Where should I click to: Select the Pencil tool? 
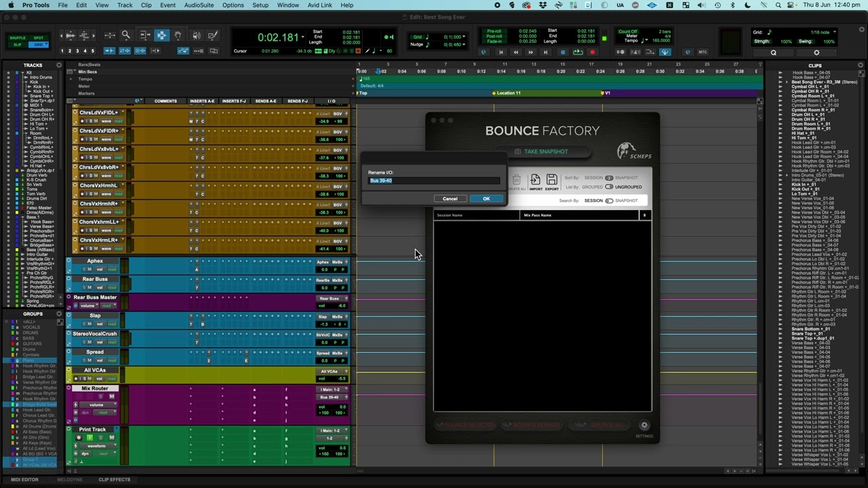coord(212,35)
